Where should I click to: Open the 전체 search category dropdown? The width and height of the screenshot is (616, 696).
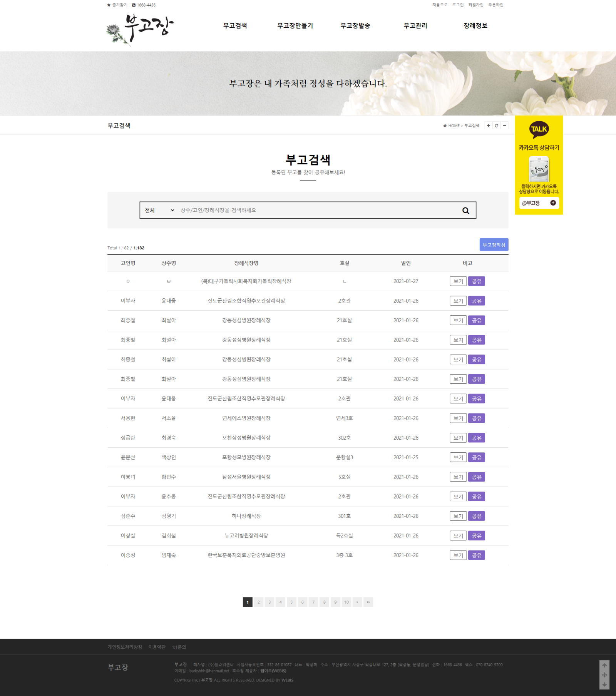point(159,210)
